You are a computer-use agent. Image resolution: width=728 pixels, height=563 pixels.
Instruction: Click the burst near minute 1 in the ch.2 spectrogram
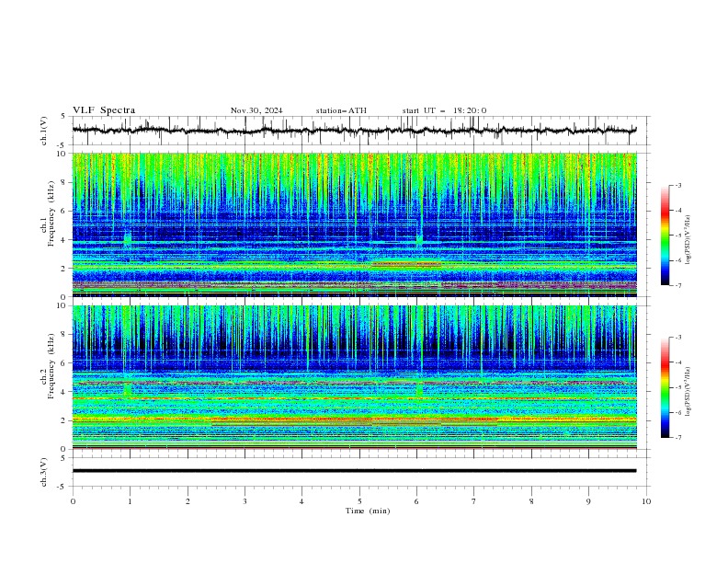[x=127, y=389]
